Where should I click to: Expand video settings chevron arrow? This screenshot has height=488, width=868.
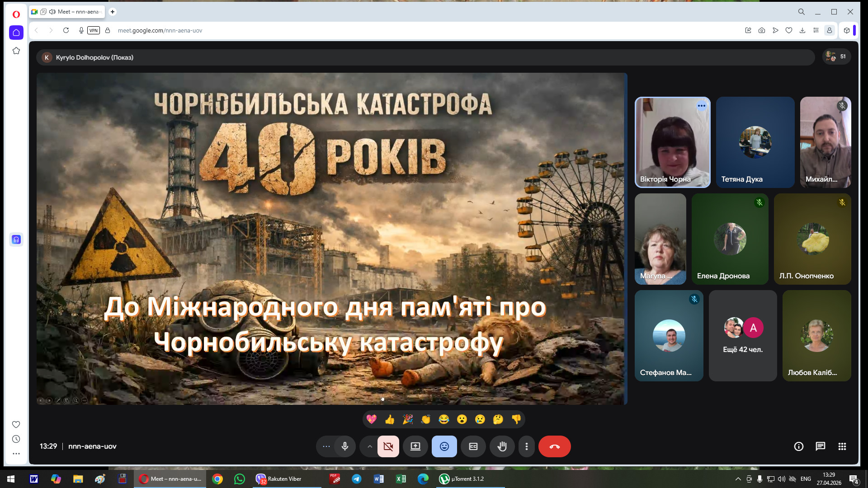tap(369, 446)
